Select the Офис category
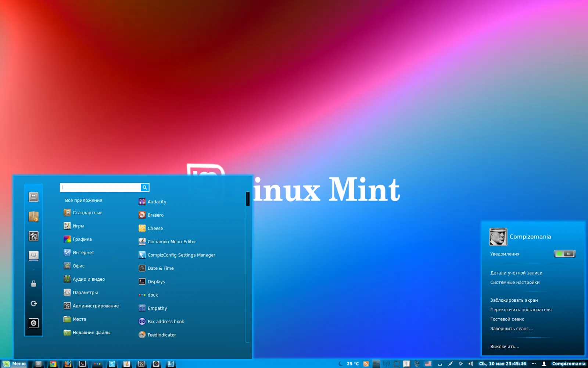 coord(74,266)
